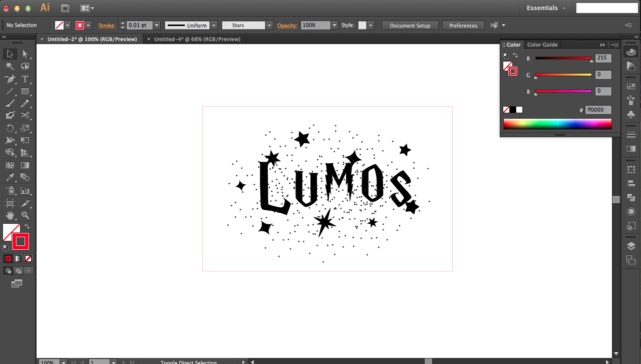Set paint mode to None

click(29, 258)
